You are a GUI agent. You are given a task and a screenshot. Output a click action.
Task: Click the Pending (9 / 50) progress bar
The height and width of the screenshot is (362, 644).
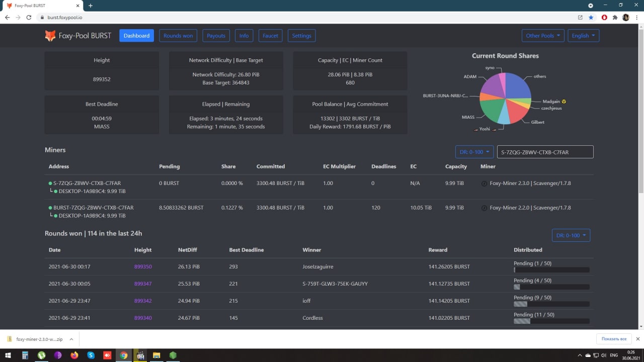[551, 304]
